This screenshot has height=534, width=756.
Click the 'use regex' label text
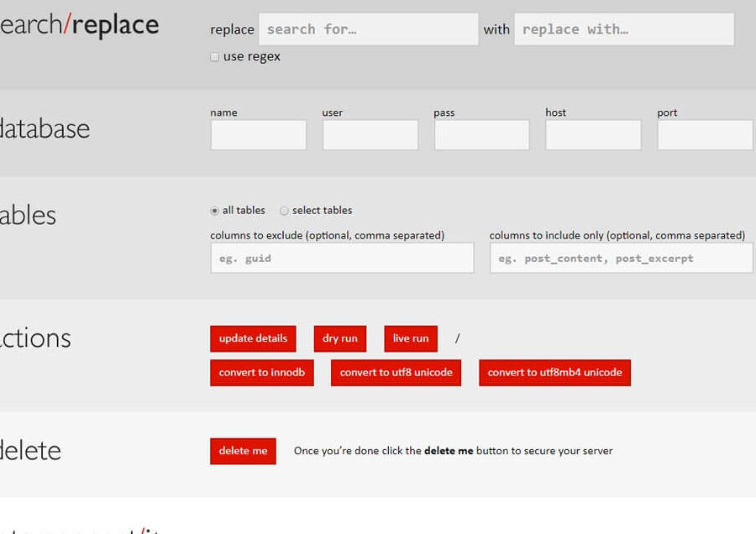click(x=252, y=57)
